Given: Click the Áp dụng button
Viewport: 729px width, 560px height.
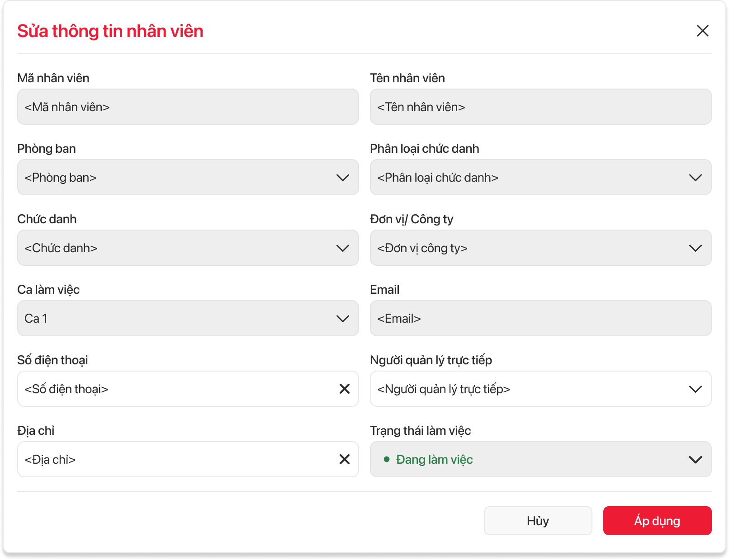Looking at the screenshot, I should pos(657,521).
